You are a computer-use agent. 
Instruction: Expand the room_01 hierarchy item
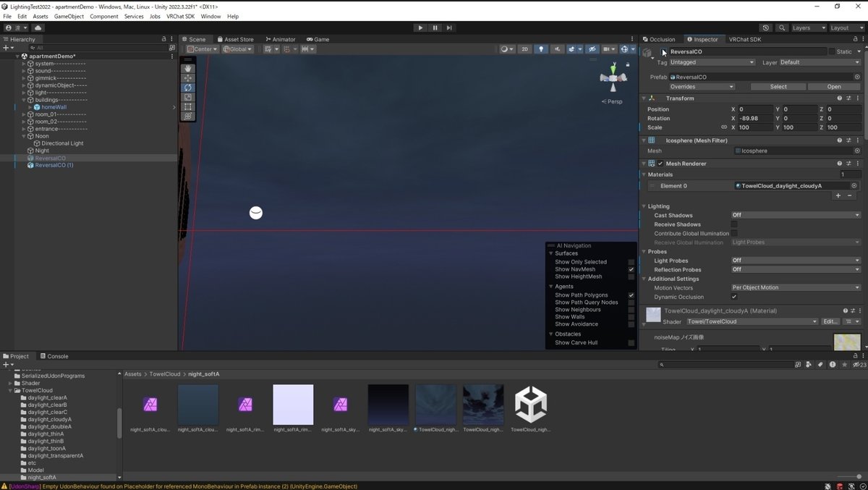point(24,114)
